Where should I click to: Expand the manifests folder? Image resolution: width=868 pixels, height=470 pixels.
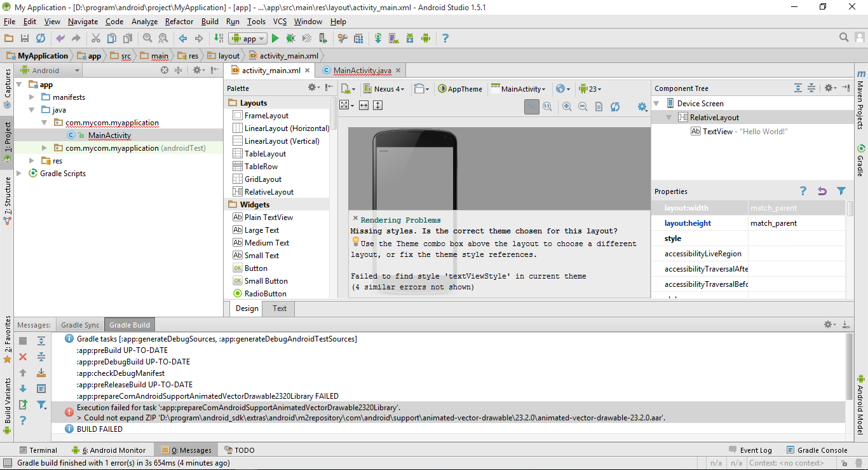(x=32, y=97)
